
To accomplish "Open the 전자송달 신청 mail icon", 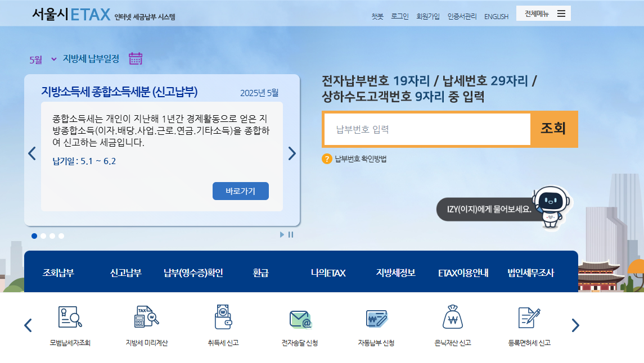I will 300,320.
